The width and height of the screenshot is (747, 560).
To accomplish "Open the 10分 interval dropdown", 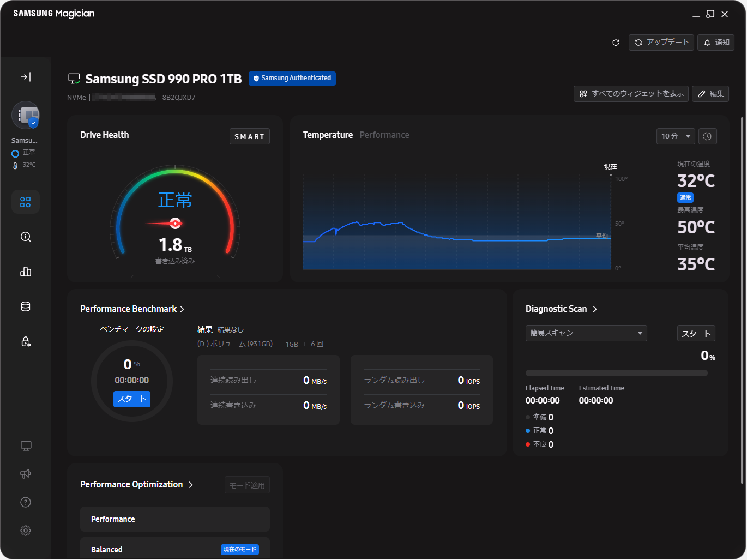I will click(676, 136).
